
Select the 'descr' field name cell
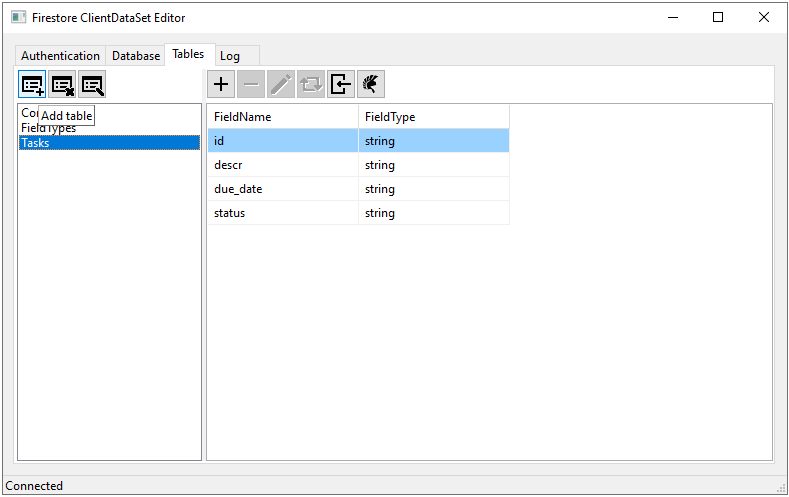(x=283, y=165)
